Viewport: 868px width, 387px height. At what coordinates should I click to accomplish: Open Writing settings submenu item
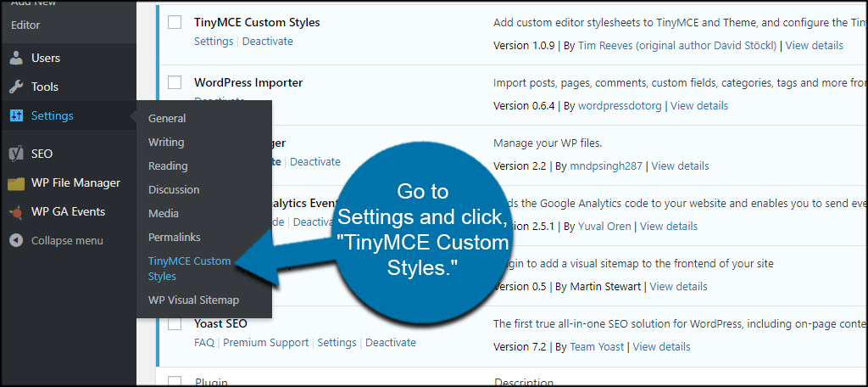click(x=166, y=142)
